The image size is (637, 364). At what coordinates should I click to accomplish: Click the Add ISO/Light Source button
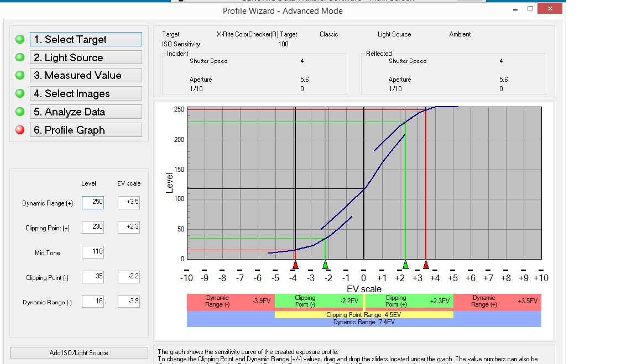[x=79, y=352]
